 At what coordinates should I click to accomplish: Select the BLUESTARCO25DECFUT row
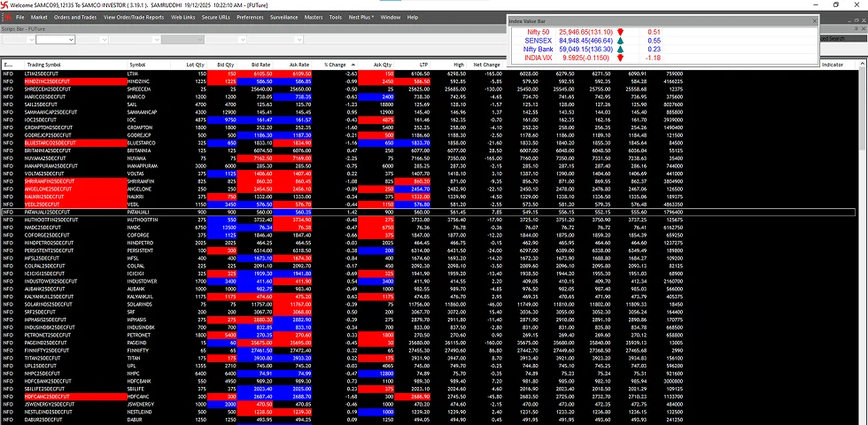430,143
